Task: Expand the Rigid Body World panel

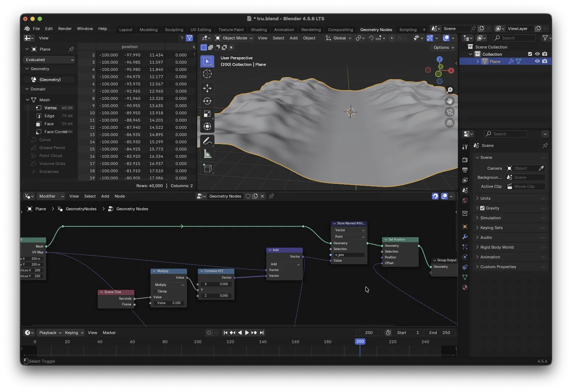Action: 496,247
